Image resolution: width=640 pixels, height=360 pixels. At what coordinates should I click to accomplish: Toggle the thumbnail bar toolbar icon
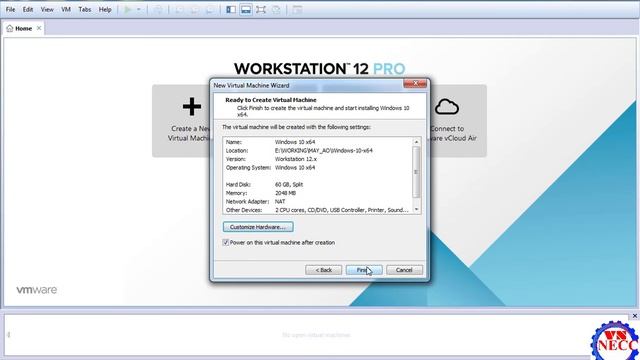pos(246,9)
